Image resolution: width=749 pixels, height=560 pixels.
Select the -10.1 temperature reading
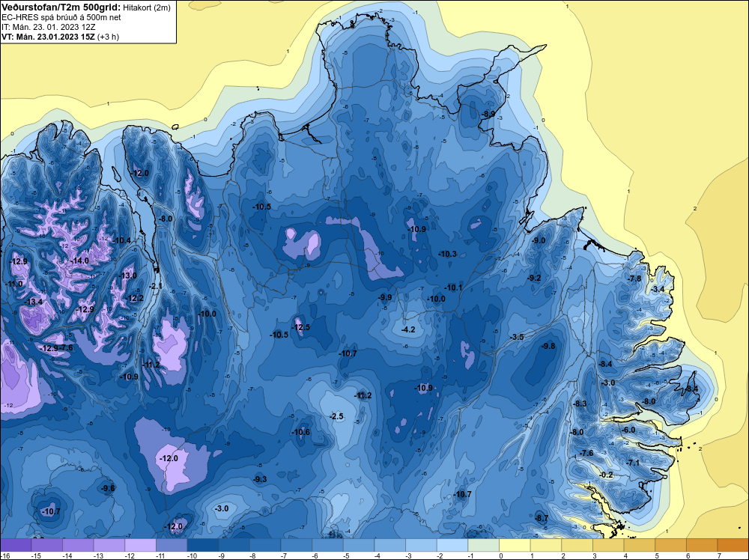tap(453, 287)
